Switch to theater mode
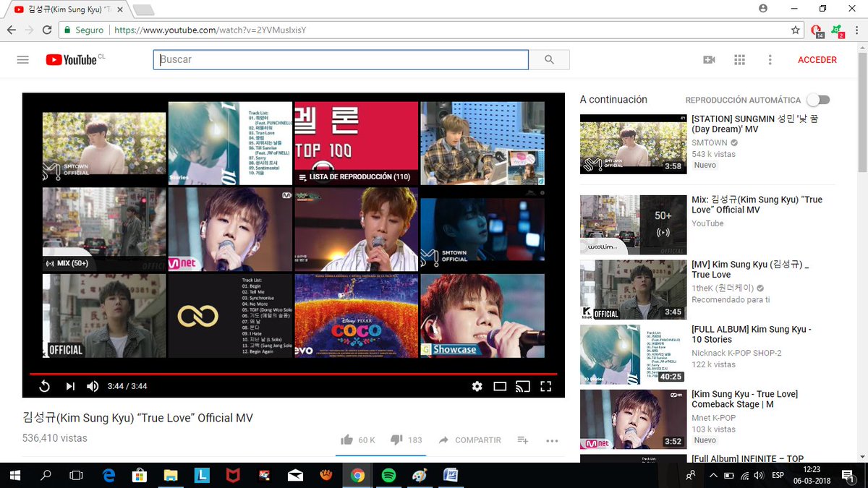This screenshot has height=488, width=868. tap(500, 386)
